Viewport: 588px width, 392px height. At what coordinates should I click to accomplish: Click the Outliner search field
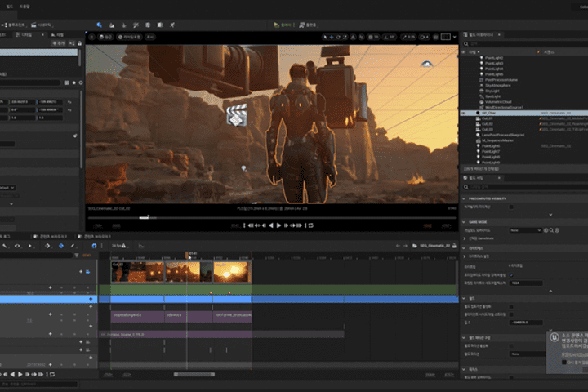coord(525,43)
